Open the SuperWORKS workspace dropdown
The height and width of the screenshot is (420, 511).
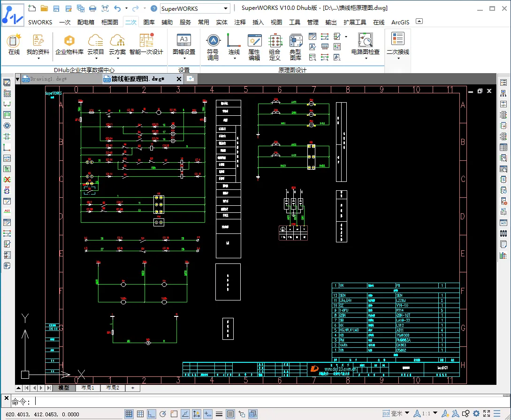(226, 8)
